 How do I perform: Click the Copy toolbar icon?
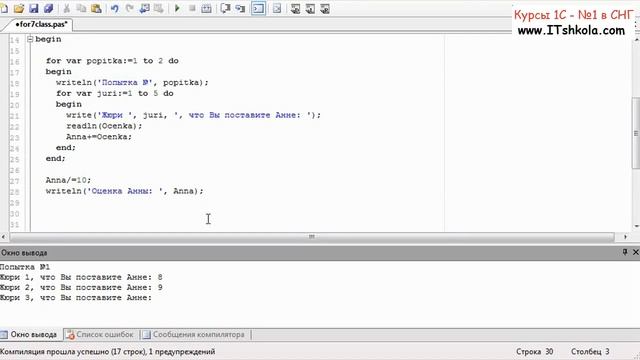tap(81, 9)
